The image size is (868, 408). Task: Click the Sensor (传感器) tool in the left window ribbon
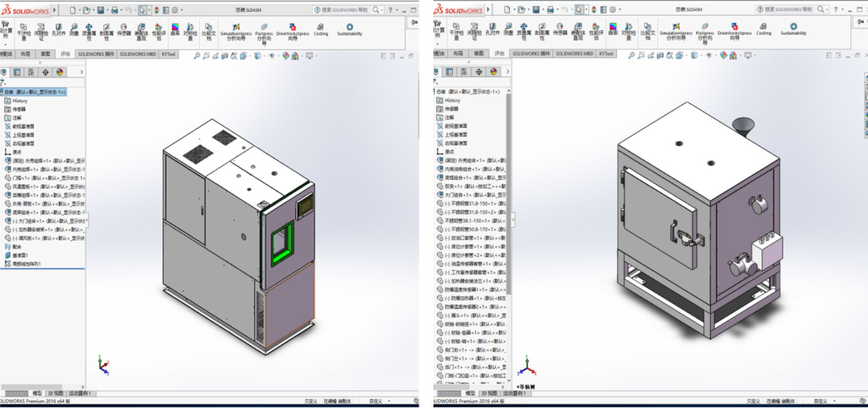[x=124, y=30]
